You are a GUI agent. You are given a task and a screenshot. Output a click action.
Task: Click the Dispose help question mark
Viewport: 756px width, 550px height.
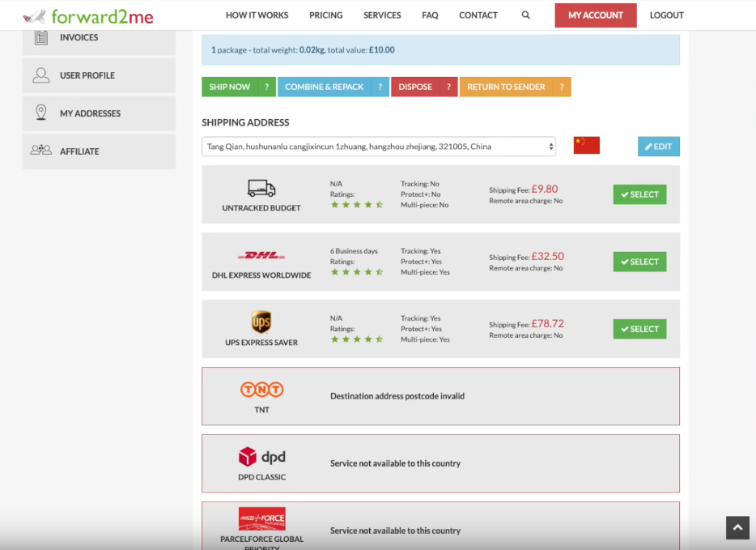click(449, 87)
